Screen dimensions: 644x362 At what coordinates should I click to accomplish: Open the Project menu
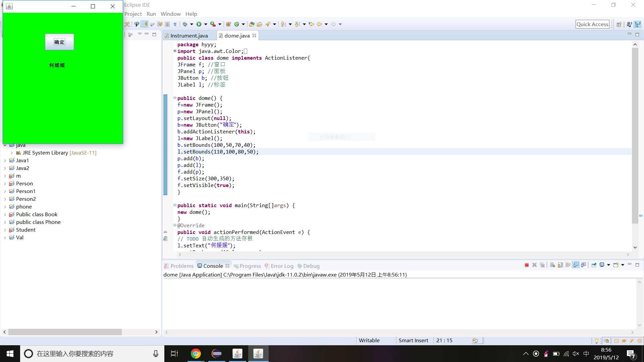coord(133,14)
